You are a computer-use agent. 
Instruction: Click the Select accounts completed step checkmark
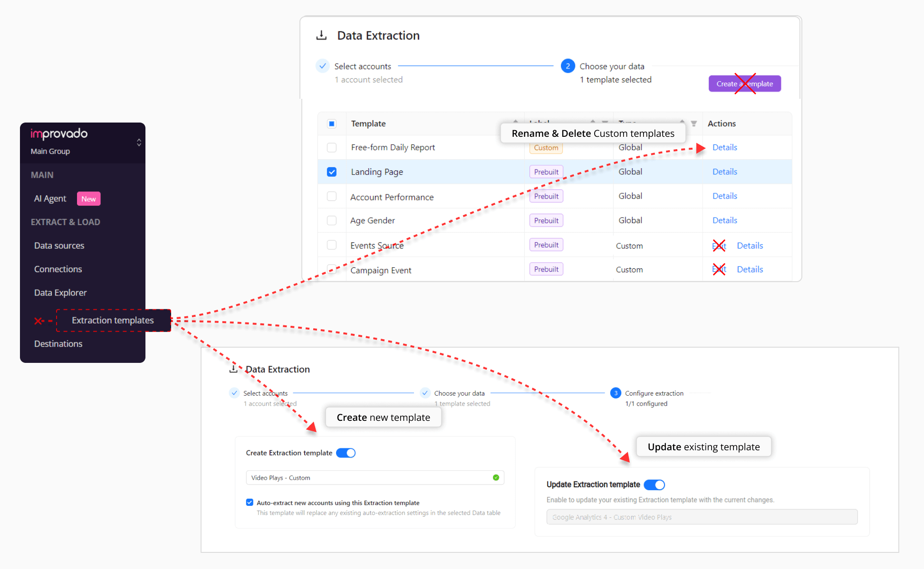click(x=322, y=66)
